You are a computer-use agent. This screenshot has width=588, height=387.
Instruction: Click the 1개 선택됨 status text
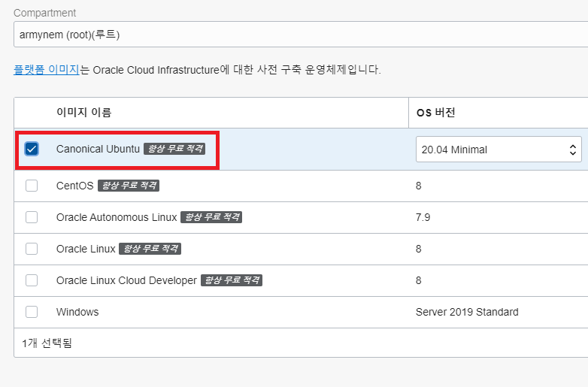tap(47, 343)
